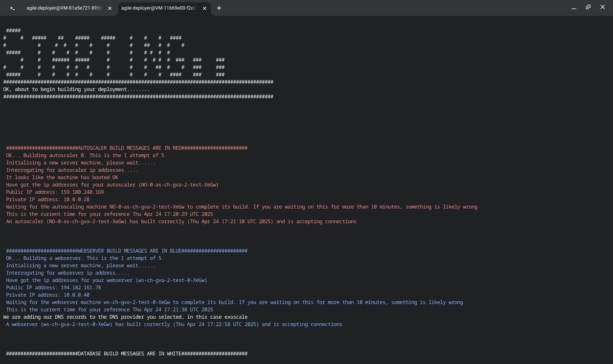
Task: Click the webserver public IP 194.182.161.78
Action: pos(81,288)
